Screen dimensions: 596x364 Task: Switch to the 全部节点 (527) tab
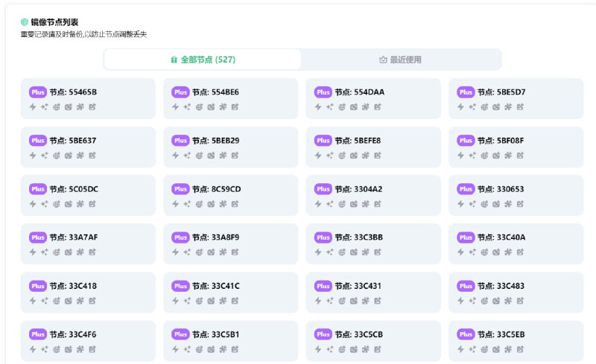(x=203, y=60)
